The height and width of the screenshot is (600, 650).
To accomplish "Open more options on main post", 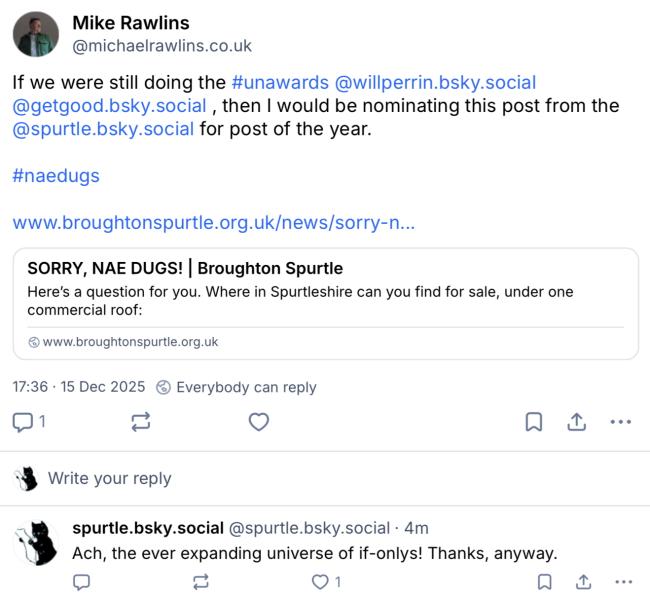I will coord(621,422).
